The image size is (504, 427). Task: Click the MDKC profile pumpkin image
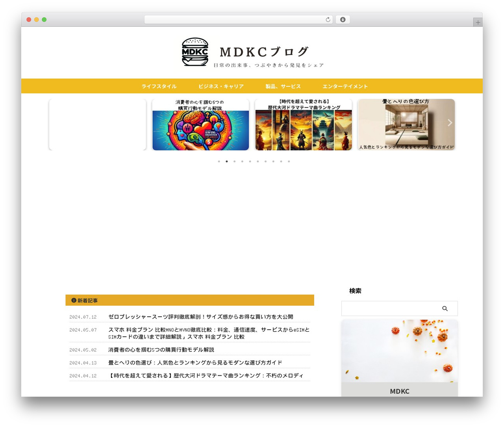coord(400,351)
